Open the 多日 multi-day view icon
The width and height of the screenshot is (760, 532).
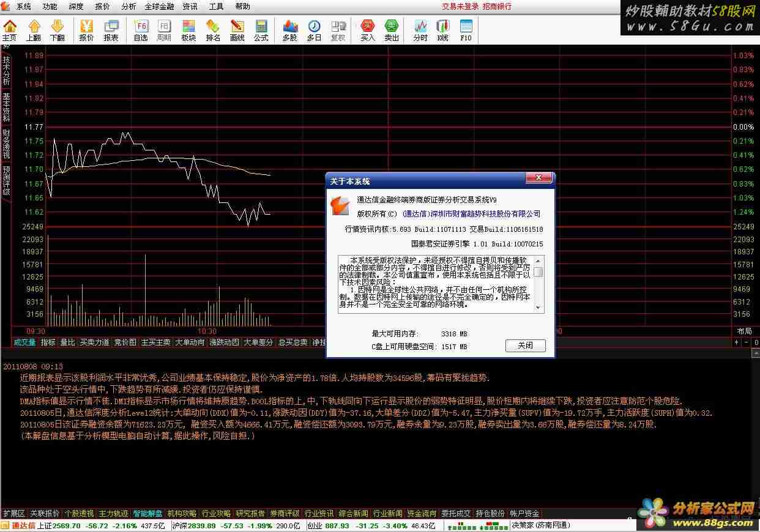tap(314, 31)
